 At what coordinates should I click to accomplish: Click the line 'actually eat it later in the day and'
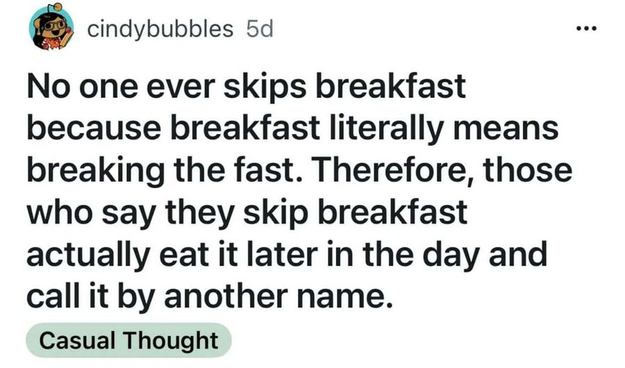[287, 254]
